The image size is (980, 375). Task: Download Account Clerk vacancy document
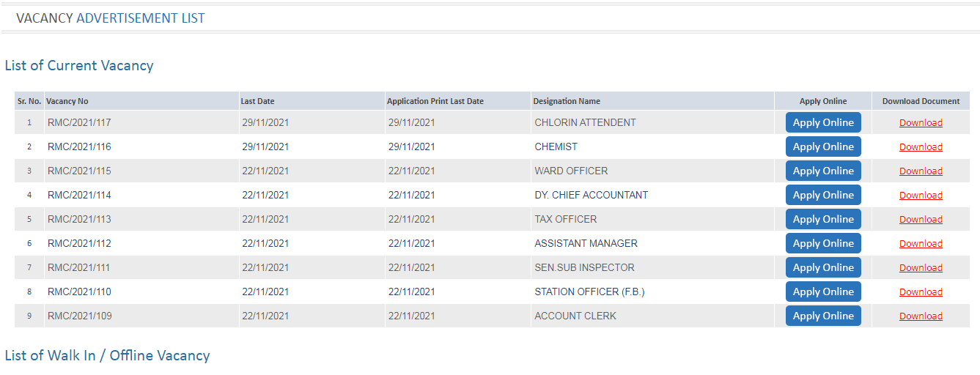[921, 316]
